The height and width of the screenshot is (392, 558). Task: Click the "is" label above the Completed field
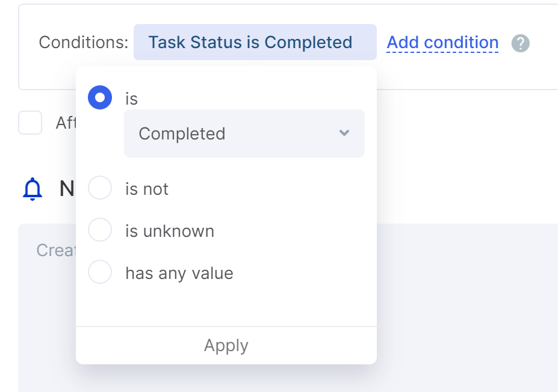[131, 99]
